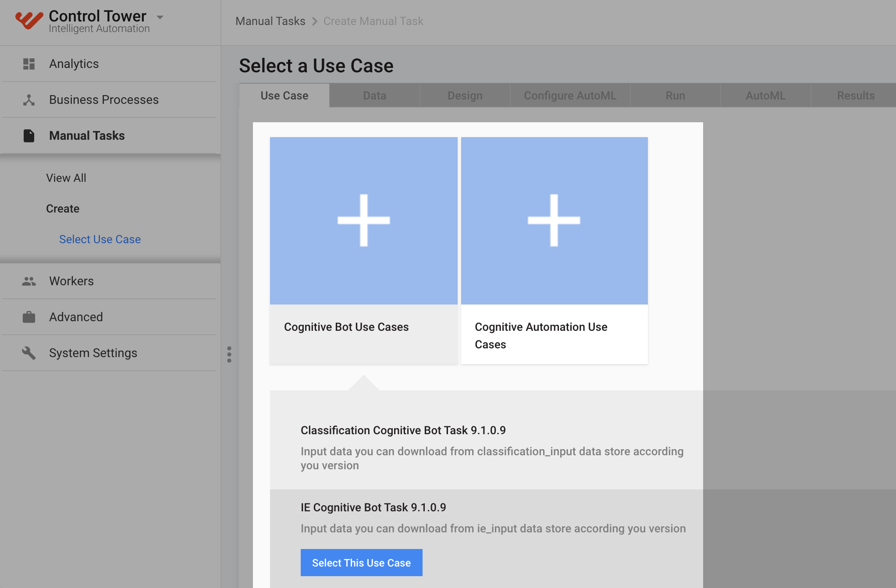Open the Workers section
Image resolution: width=896 pixels, height=588 pixels.
pos(71,281)
